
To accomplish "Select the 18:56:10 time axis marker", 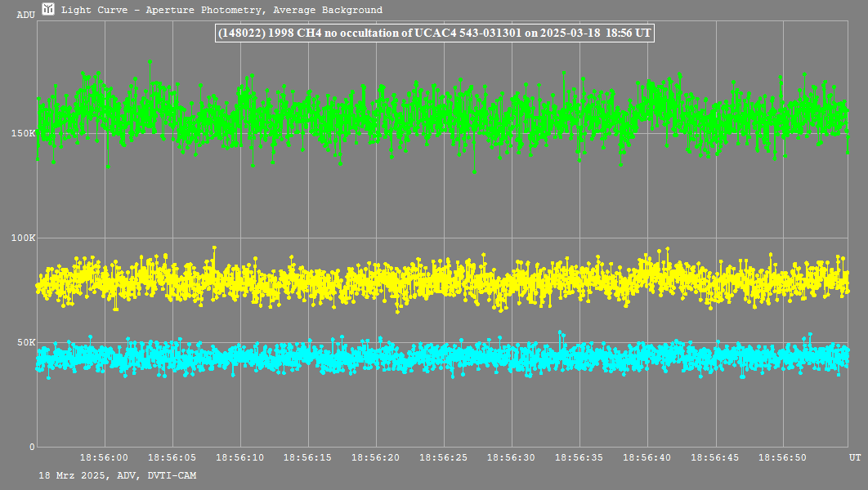I will (x=240, y=459).
